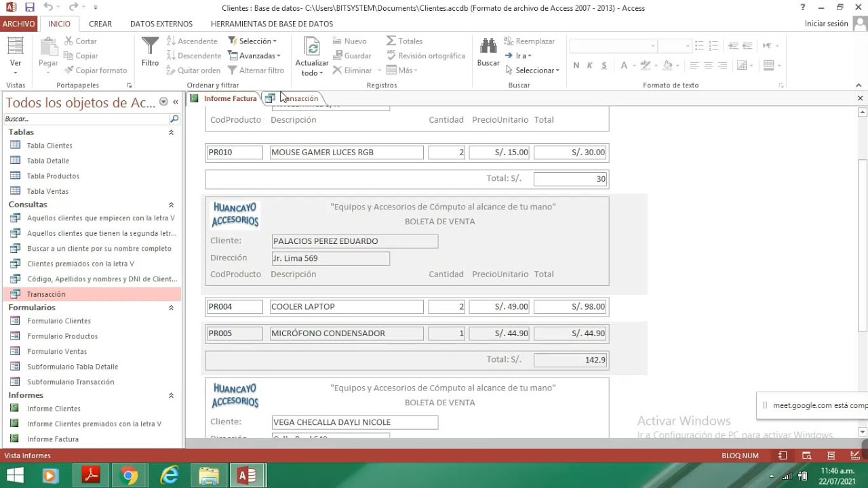The image size is (868, 488).
Task: Open Informe Clientes in navigation pane
Action: (54, 409)
